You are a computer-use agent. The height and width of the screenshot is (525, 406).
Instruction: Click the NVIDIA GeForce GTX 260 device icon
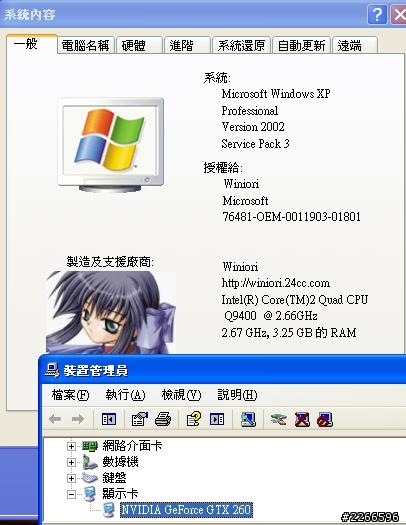109,510
